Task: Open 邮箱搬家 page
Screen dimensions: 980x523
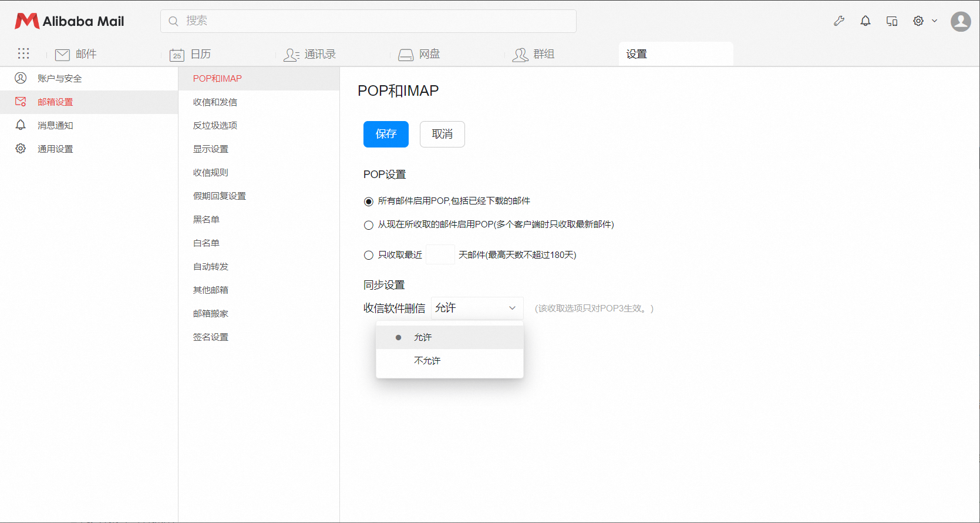Action: pyautogui.click(x=259, y=313)
